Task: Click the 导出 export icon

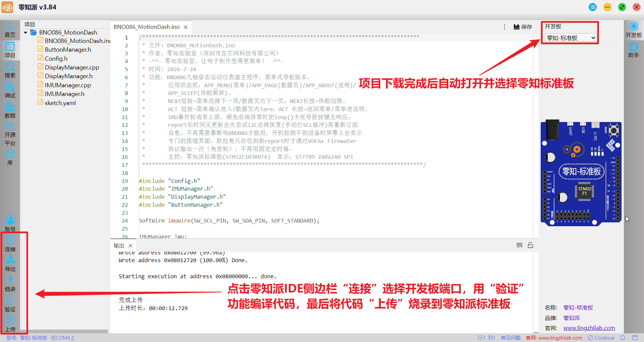Action: tap(10, 263)
